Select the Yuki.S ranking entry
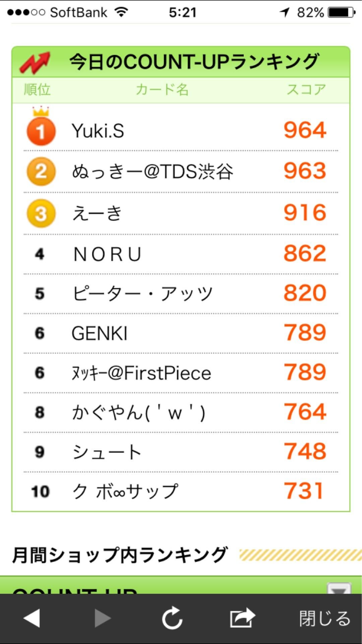Viewport: 362px width, 644px height. point(98,131)
